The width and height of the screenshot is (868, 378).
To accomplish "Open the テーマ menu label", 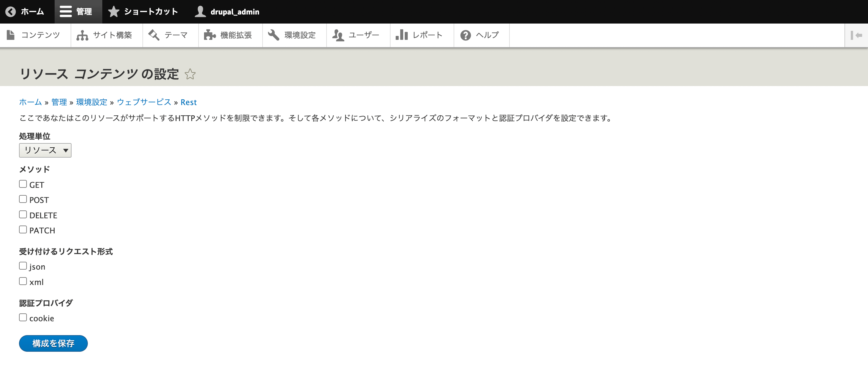I will tap(176, 35).
